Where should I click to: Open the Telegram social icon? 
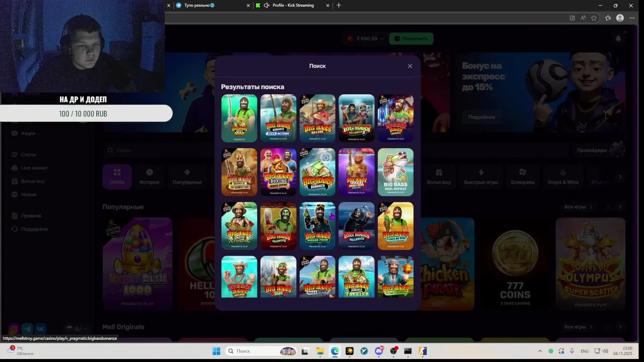point(27,329)
